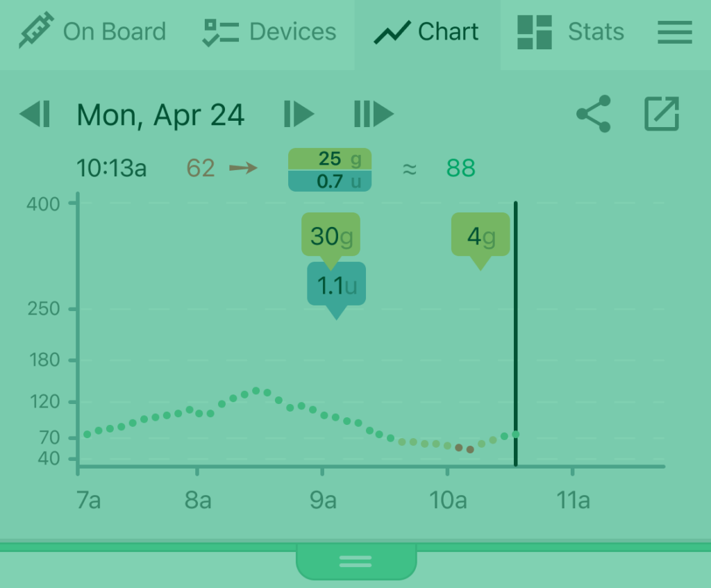Screen dimensions: 711x588
Task: Switch to the Devices tab
Action: tap(269, 32)
